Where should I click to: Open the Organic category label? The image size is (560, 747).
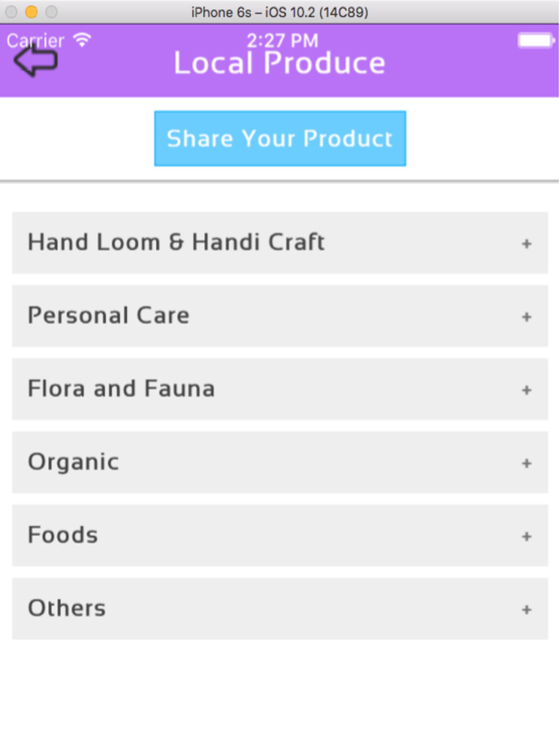tap(73, 463)
